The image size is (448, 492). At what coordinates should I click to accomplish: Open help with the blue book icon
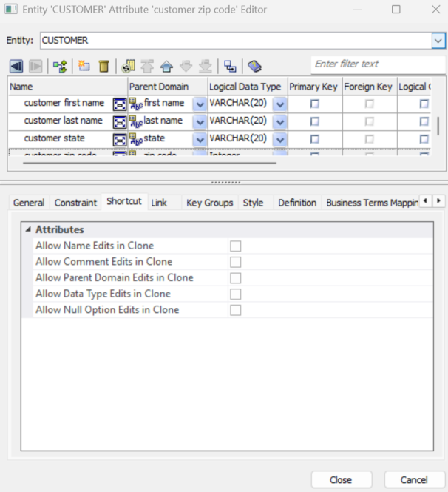tap(254, 66)
